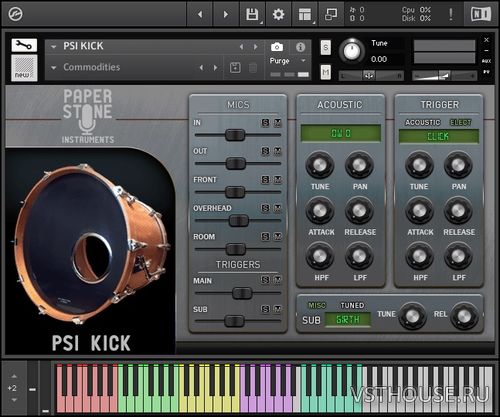The image size is (500, 417).
Task: Select the ACOUSTIC trigger tab
Action: 423,123
